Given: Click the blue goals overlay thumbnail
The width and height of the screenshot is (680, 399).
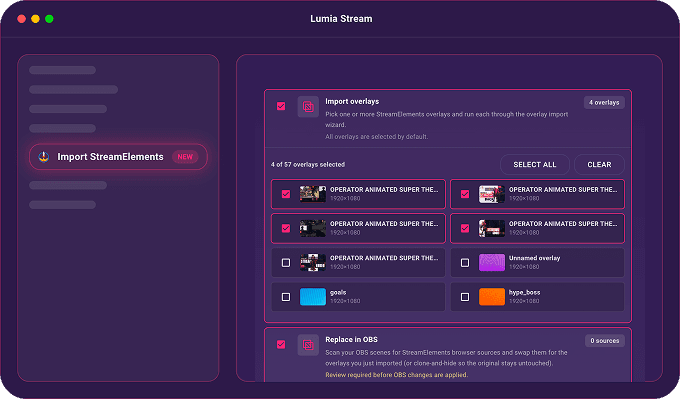Looking at the screenshot, I should [313, 297].
